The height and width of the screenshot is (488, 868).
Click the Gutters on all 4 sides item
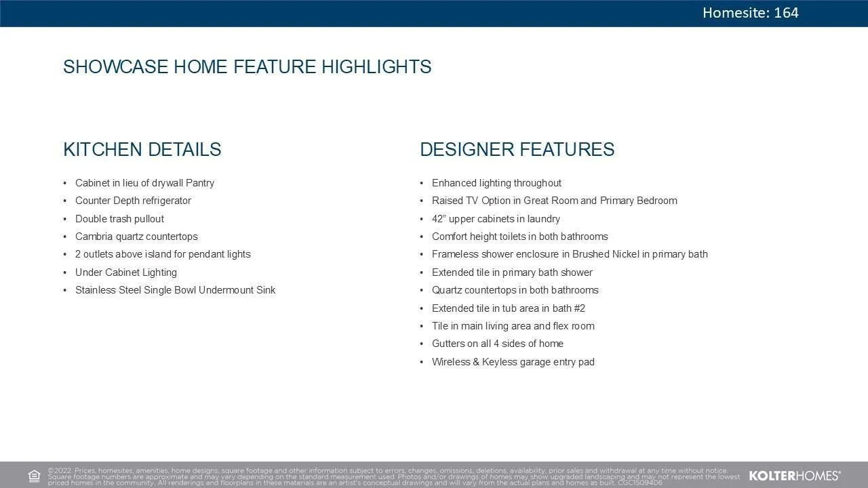coord(497,344)
